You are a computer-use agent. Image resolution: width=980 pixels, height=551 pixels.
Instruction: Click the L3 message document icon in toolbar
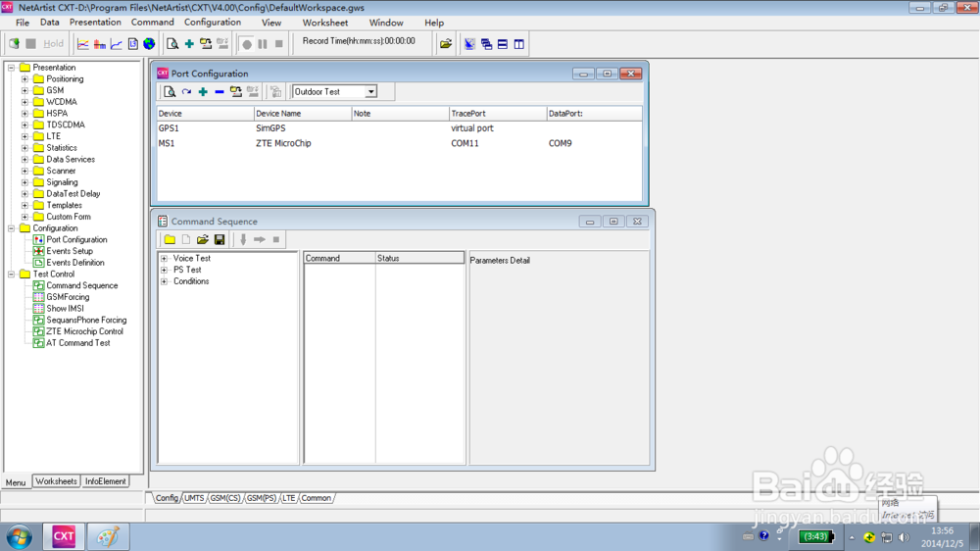pos(132,44)
